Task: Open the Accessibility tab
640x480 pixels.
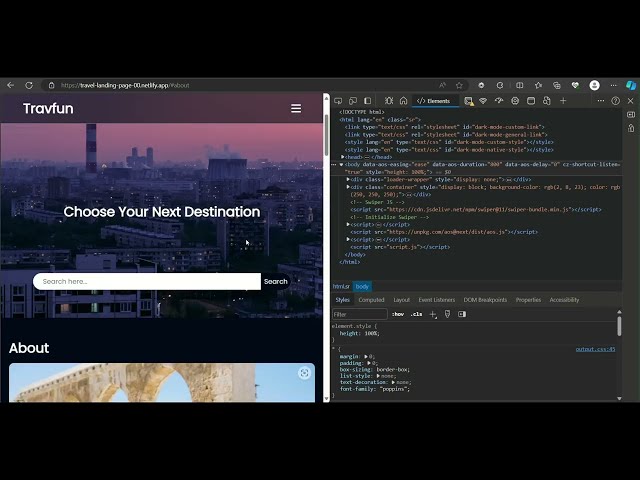Action: pyautogui.click(x=564, y=300)
